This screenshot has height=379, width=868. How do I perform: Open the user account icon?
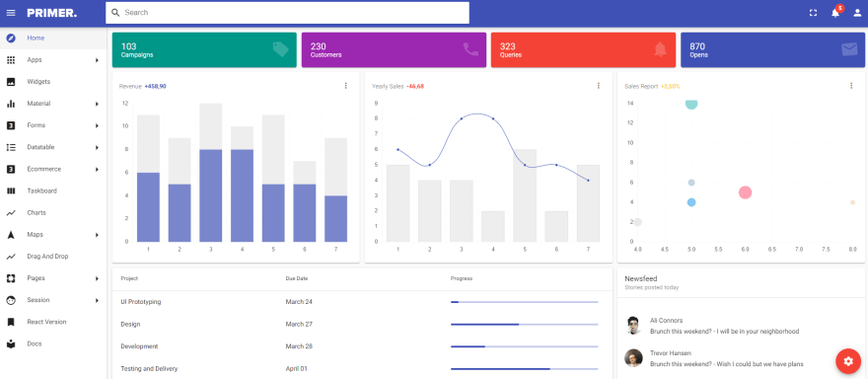coord(857,13)
